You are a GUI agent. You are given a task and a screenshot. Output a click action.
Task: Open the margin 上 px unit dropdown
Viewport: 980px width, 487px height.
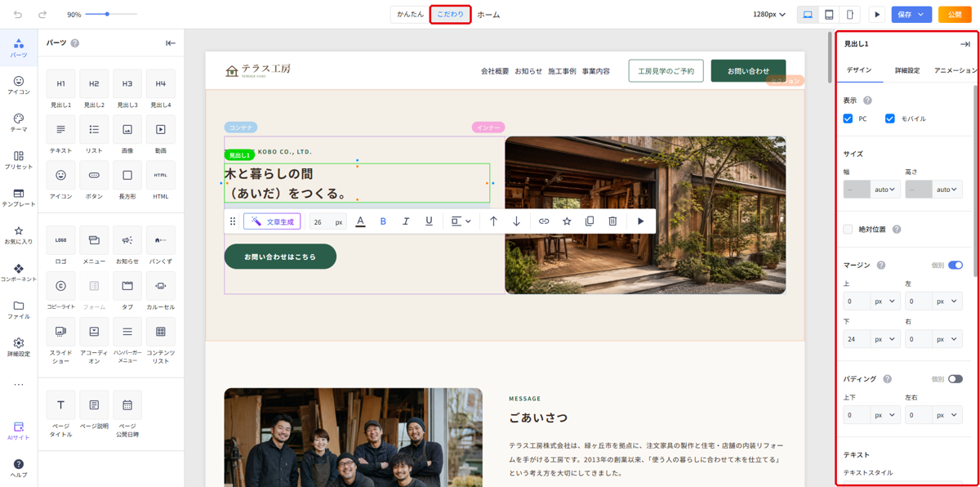pyautogui.click(x=885, y=302)
